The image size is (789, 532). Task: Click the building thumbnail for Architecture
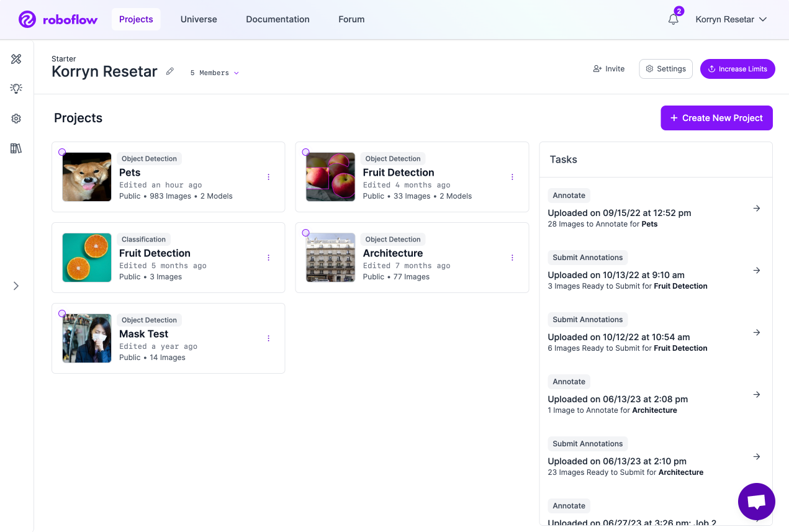coord(331,258)
